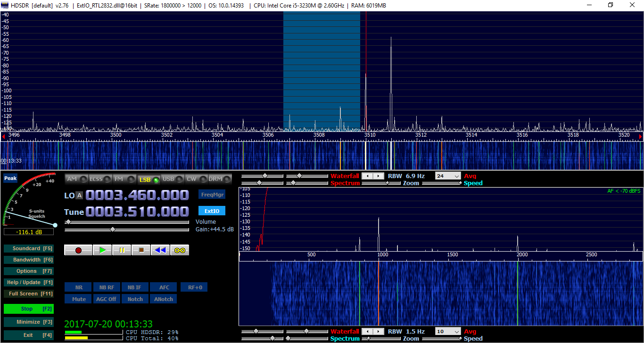Click the upper RBW right arrow
The height and width of the screenshot is (343, 644).
[x=379, y=176]
